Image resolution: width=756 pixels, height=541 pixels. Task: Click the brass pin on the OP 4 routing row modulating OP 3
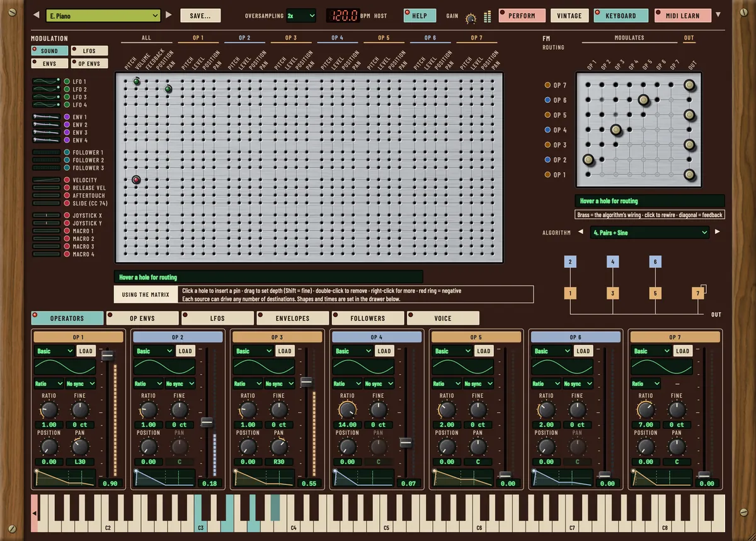(x=616, y=130)
